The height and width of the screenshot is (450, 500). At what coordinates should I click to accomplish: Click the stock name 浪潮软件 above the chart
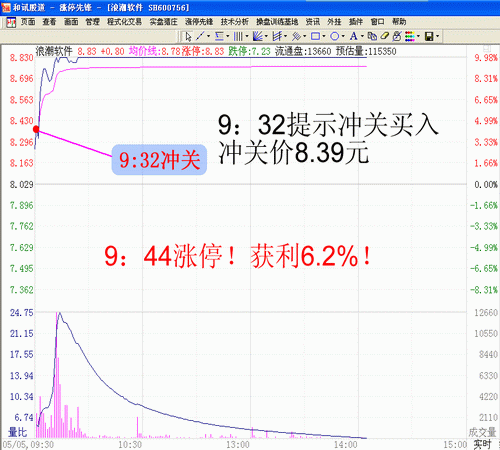coord(54,51)
